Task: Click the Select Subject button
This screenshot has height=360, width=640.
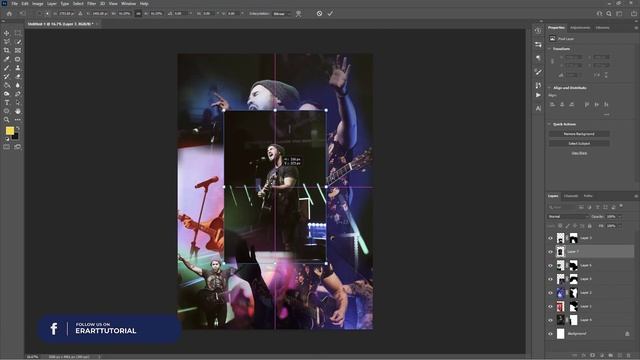Action: (x=579, y=144)
